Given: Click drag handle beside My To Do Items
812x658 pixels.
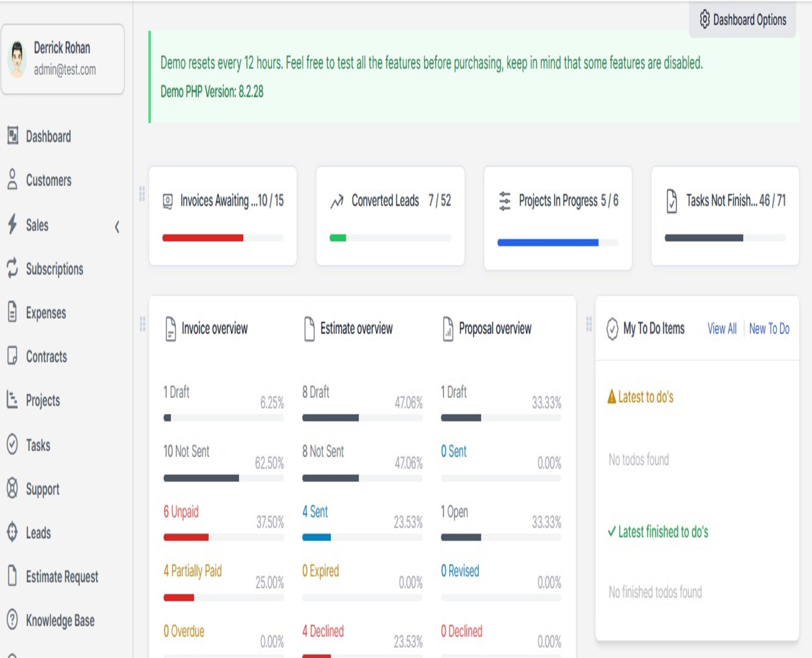Looking at the screenshot, I should click(x=589, y=324).
